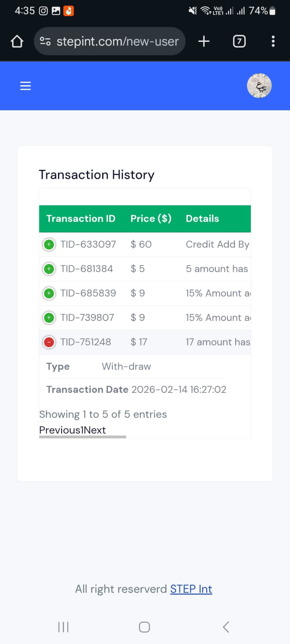Open the tab switcher showing 7 tabs
This screenshot has width=290, height=644.
[x=239, y=41]
